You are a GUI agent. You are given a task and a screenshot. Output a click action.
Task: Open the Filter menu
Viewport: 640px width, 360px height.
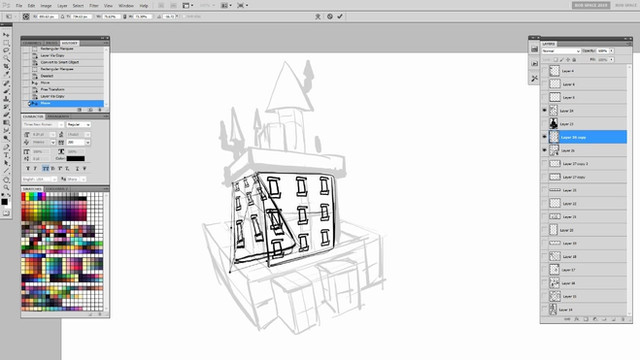click(94, 6)
